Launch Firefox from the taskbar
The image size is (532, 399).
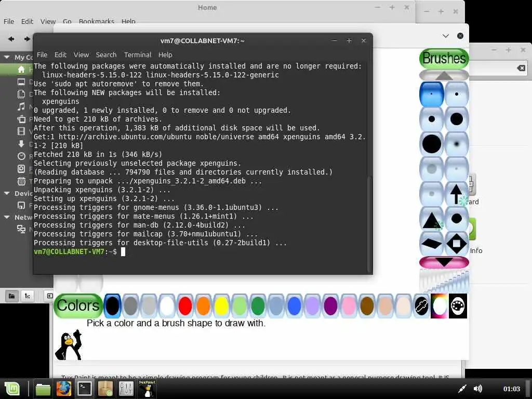(64, 389)
